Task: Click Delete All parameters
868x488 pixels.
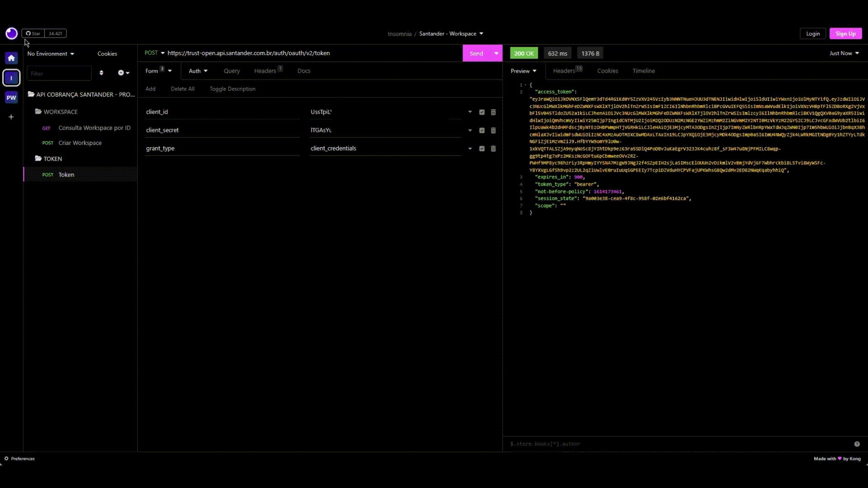Action: click(183, 89)
